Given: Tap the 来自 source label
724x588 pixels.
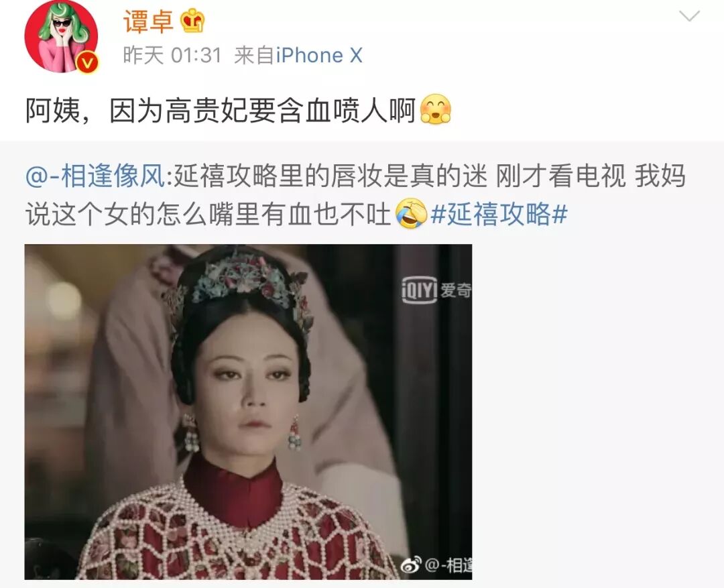Looking at the screenshot, I should click(255, 56).
